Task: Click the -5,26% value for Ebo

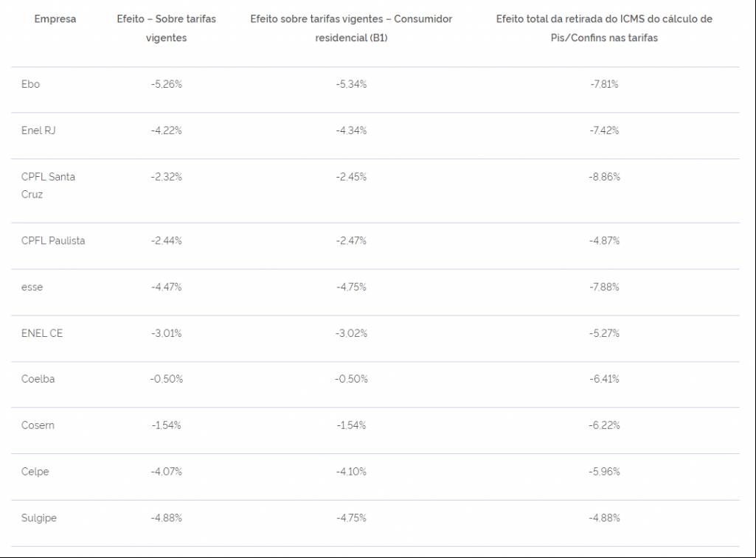Action: tap(167, 84)
